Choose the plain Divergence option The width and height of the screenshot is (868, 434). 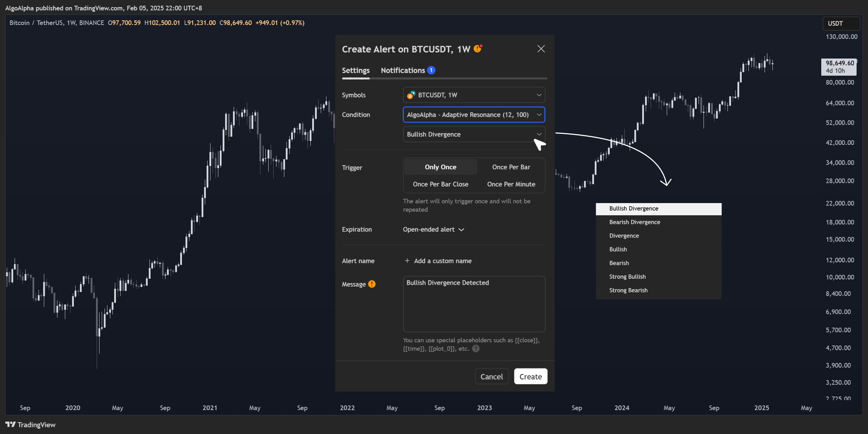click(x=659, y=236)
